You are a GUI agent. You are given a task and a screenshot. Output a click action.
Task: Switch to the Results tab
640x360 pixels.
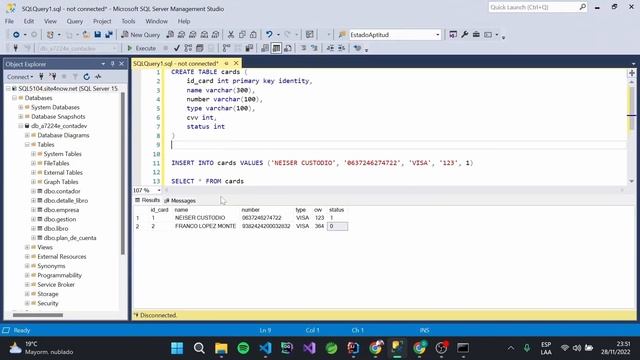pyautogui.click(x=147, y=200)
